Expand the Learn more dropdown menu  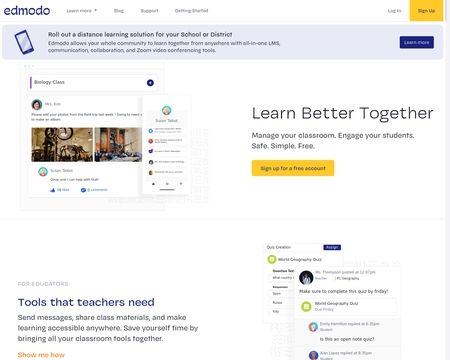click(x=82, y=11)
